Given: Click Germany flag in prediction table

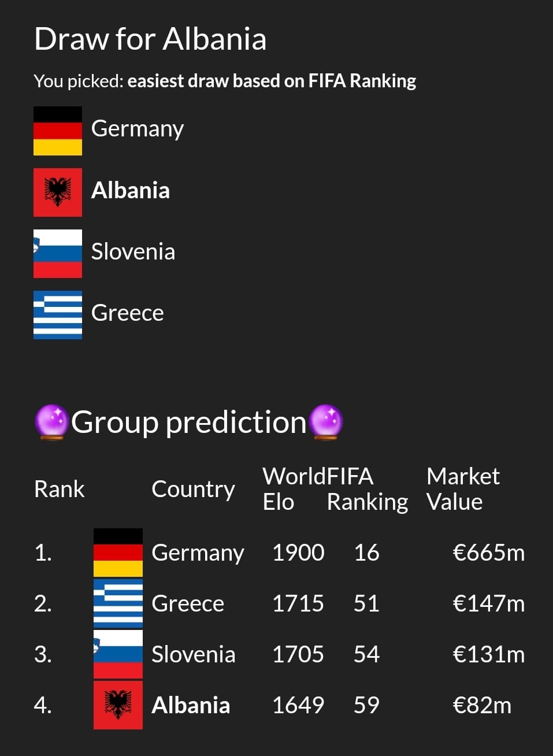Looking at the screenshot, I should [118, 553].
